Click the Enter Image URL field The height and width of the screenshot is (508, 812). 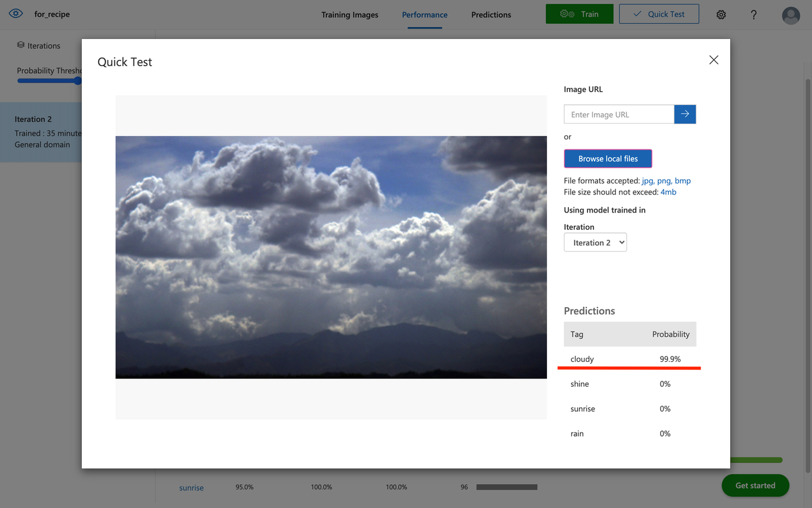click(619, 114)
